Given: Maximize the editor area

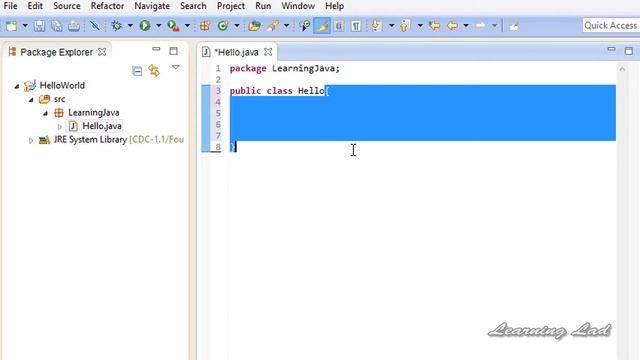Looking at the screenshot, I should click(629, 51).
